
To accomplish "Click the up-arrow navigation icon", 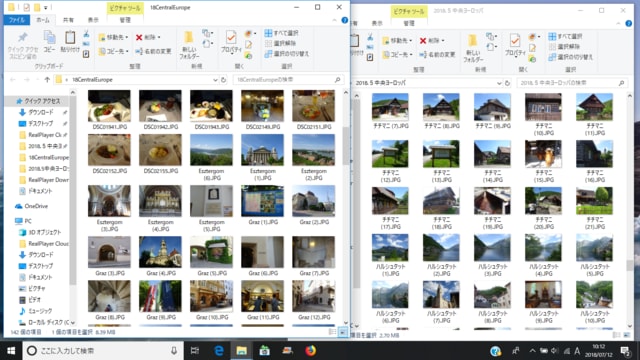I will tap(47, 80).
